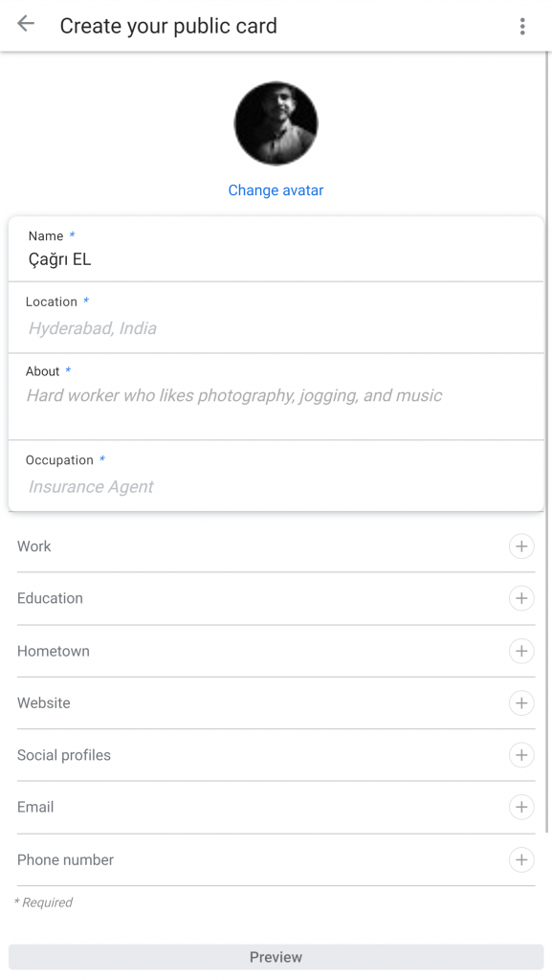Focus the About text field

coord(276,397)
